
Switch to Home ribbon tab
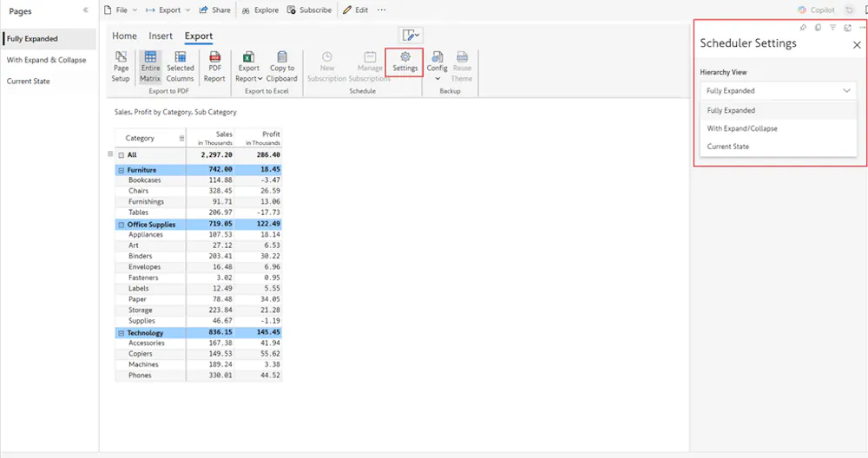pyautogui.click(x=124, y=36)
